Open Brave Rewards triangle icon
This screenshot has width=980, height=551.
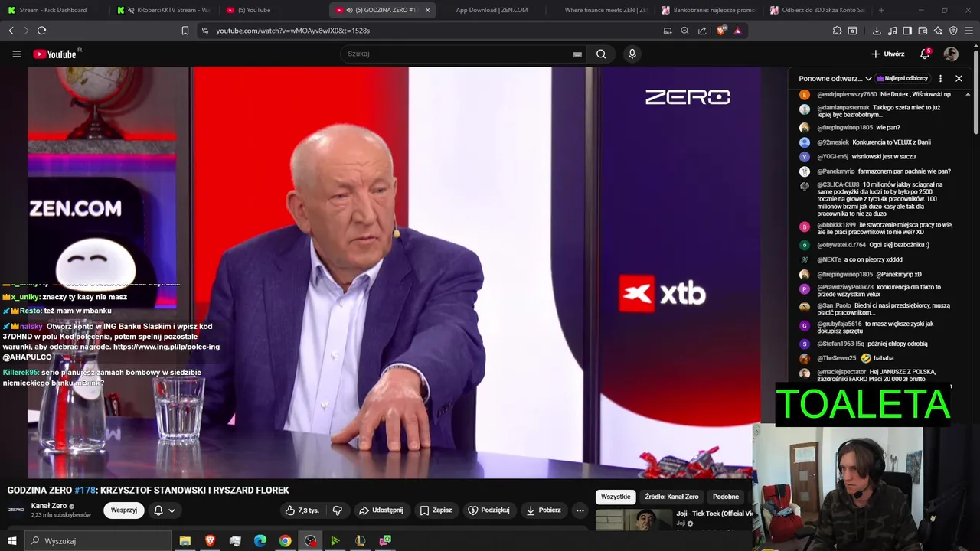pyautogui.click(x=737, y=31)
